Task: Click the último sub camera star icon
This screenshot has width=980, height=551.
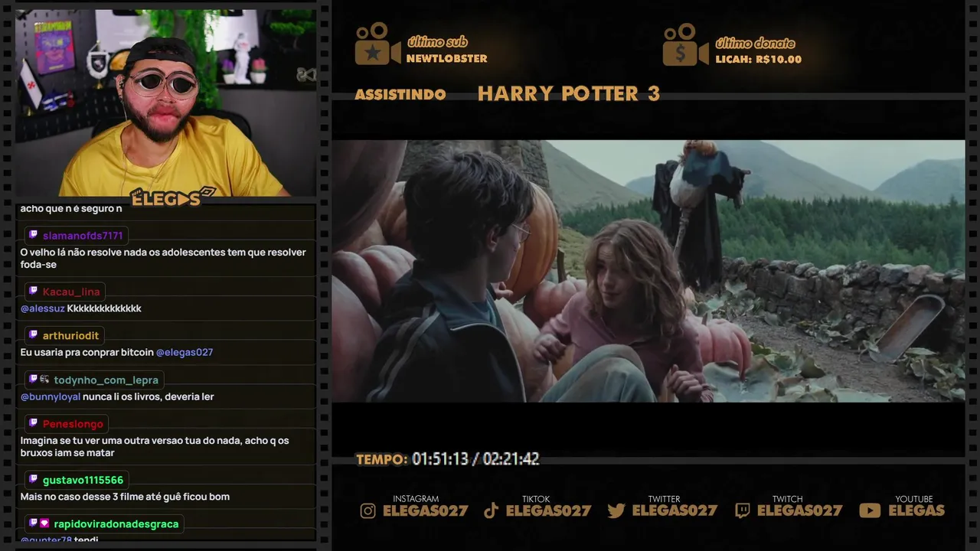Action: [x=377, y=44]
